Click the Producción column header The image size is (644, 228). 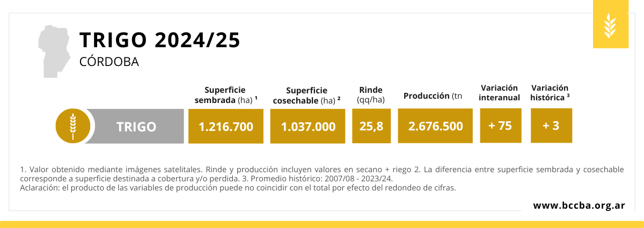point(433,96)
